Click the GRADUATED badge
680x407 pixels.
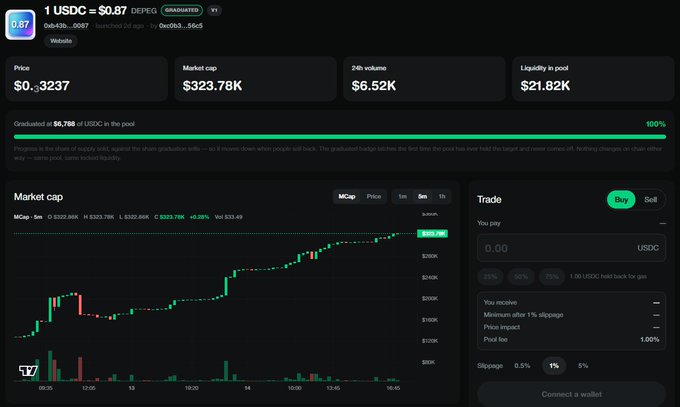tap(182, 10)
